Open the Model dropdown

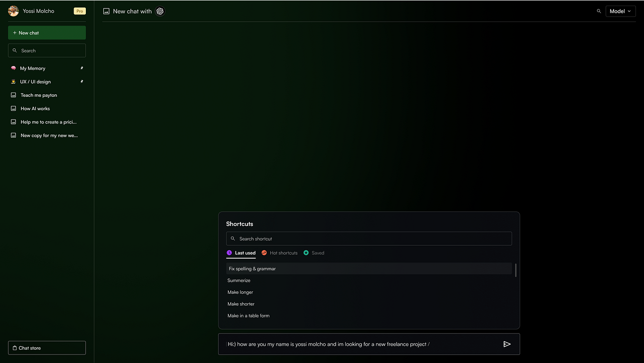(620, 11)
